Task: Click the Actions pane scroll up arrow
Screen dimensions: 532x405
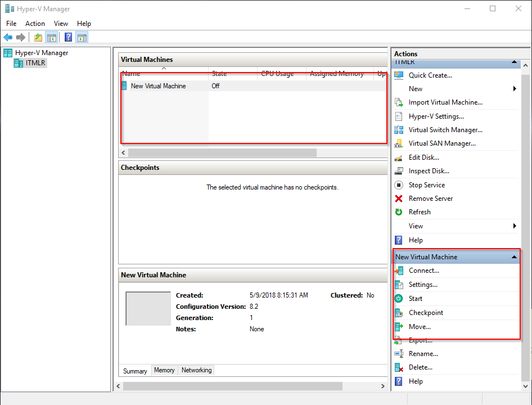Action: click(526, 65)
